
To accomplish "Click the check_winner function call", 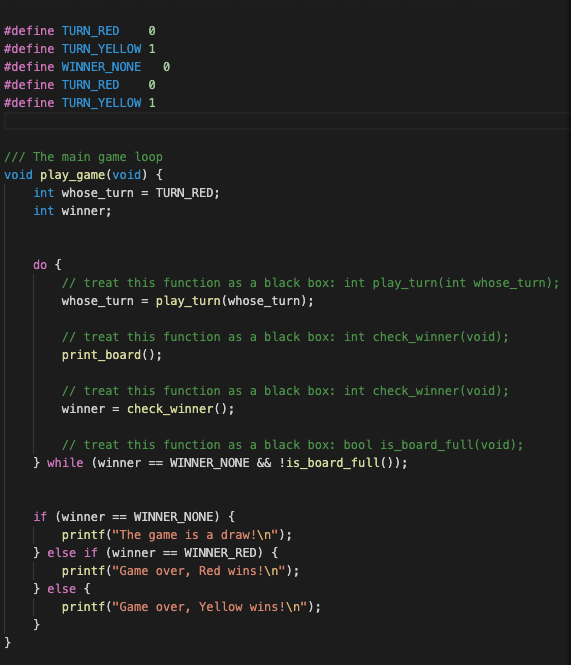I will point(170,409).
